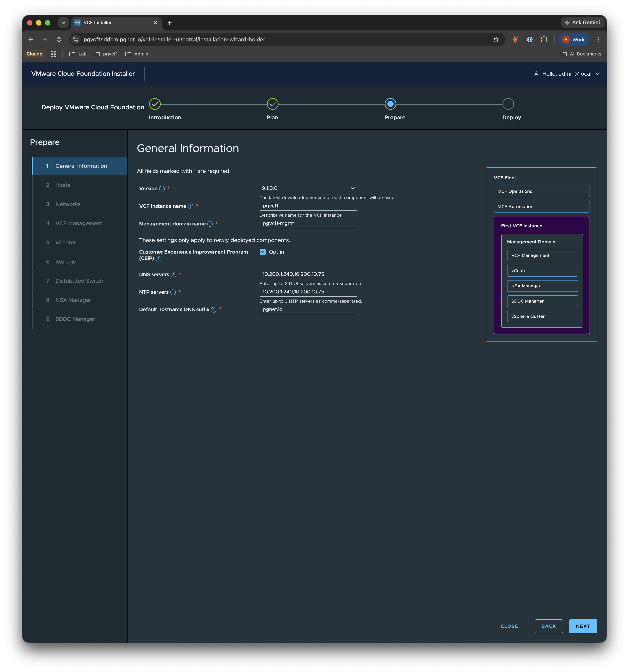Click the info icon next to NTP servers
Viewport: 629px width, 672px height.
[x=173, y=292]
